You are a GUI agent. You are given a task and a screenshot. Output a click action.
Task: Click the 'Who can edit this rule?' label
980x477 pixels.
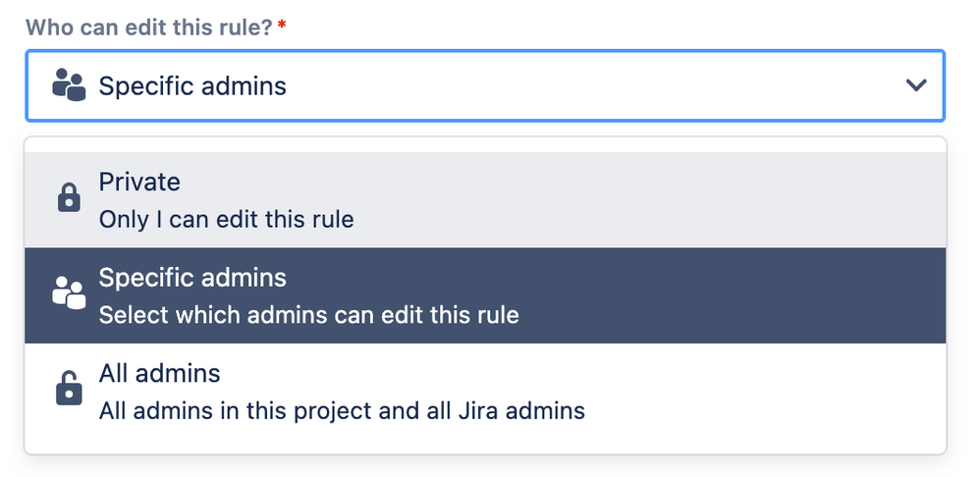(x=149, y=27)
